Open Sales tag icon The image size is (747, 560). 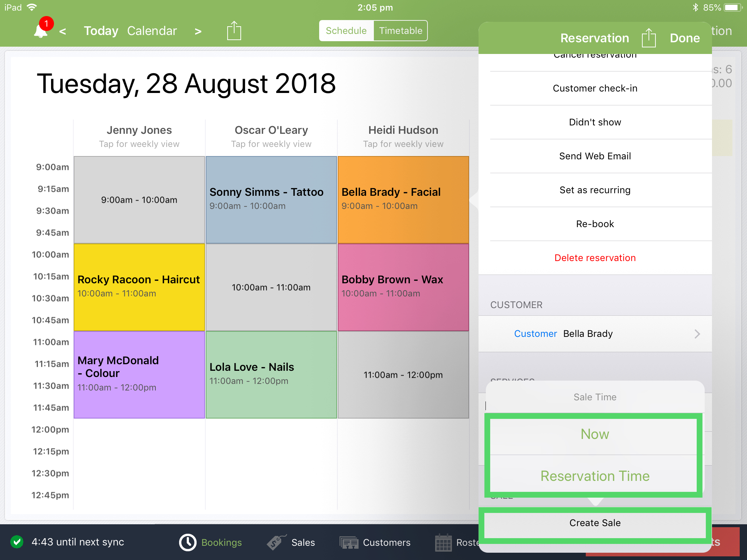pos(276,542)
